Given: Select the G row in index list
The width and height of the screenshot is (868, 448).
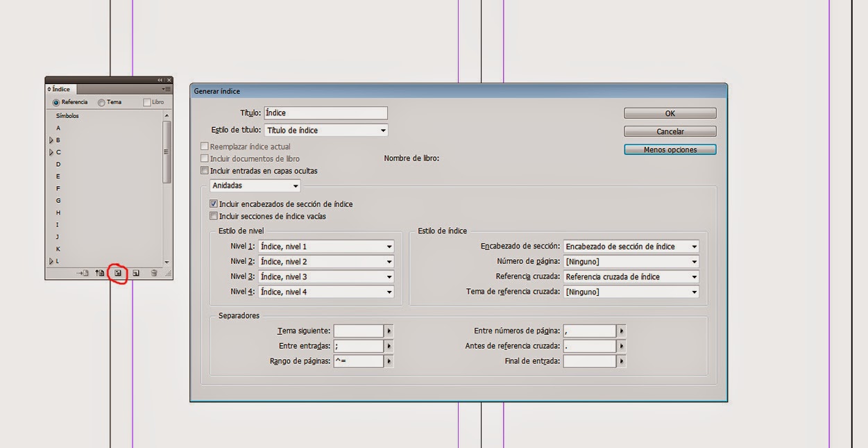Looking at the screenshot, I should coord(104,201).
